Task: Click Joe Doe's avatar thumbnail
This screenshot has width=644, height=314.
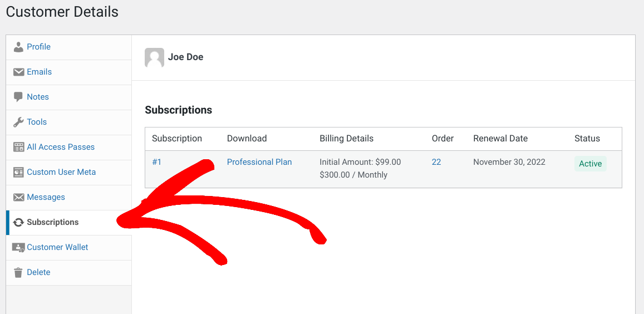Action: coord(154,57)
